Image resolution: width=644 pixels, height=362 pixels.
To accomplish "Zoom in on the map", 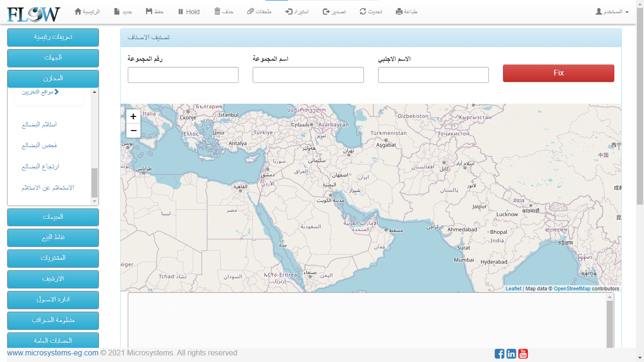I will pos(133,116).
